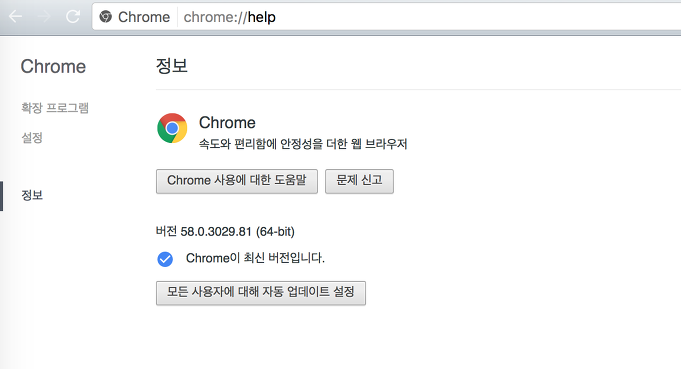Image resolution: width=681 pixels, height=369 pixels.
Task: Select 정보 in the sidebar
Action: tap(32, 195)
